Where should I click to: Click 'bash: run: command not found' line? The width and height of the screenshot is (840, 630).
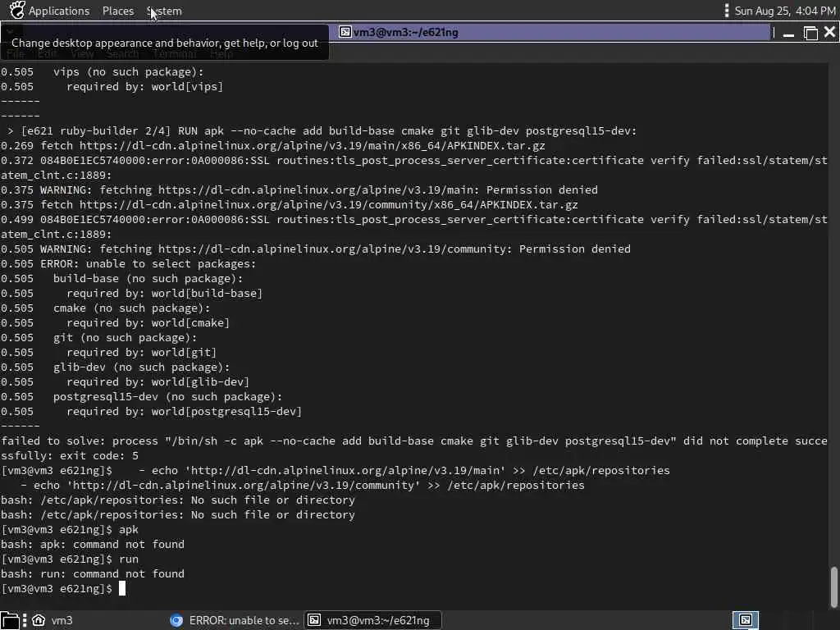(x=93, y=573)
